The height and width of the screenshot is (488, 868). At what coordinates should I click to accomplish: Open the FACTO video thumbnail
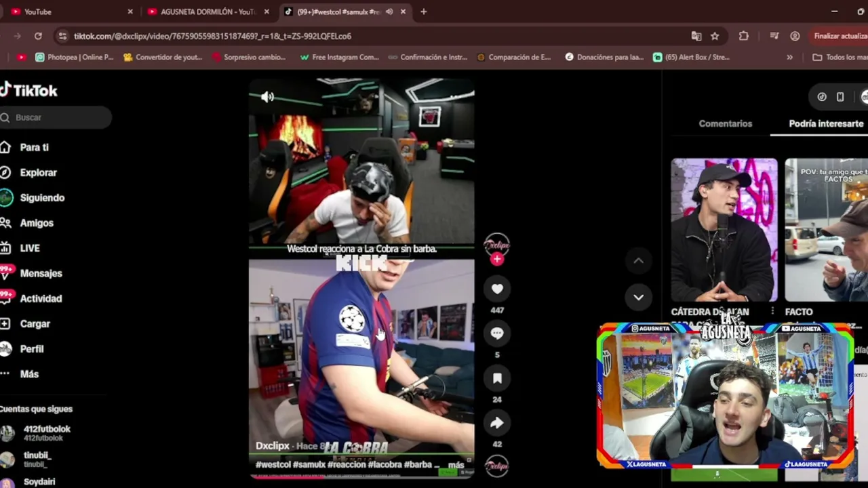click(x=826, y=230)
